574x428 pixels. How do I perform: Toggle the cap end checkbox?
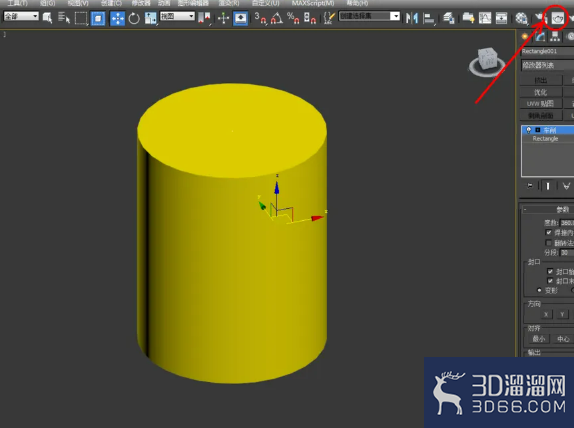[550, 281]
